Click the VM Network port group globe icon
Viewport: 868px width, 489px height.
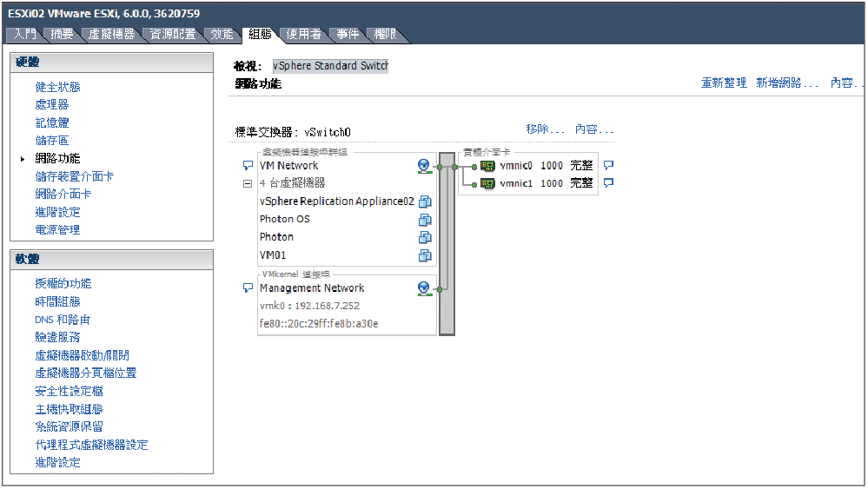pyautogui.click(x=425, y=166)
